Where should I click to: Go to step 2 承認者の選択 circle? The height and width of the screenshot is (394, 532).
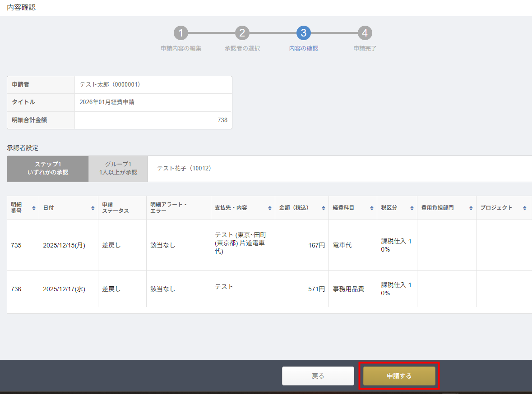tap(242, 33)
